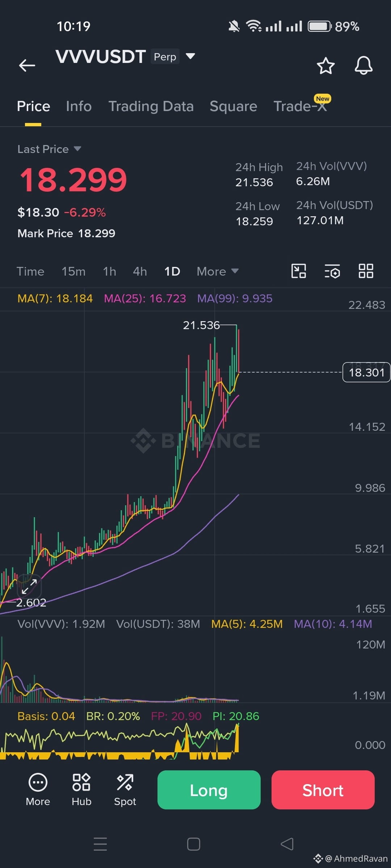Screen dimensions: 391x868
Task: Tap the 24h High value 21.536
Action: click(x=254, y=182)
